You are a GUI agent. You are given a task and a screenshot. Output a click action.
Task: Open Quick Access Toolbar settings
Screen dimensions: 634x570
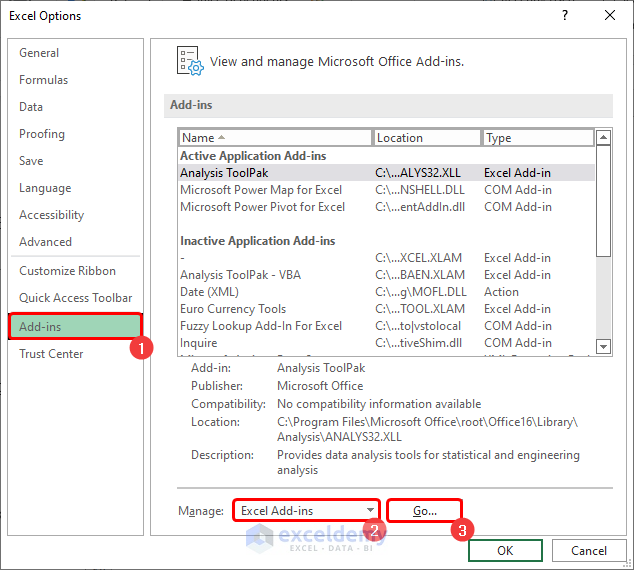76,298
